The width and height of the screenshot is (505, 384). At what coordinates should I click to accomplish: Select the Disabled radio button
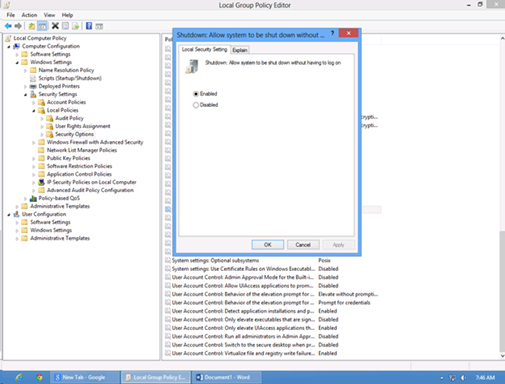[x=196, y=105]
